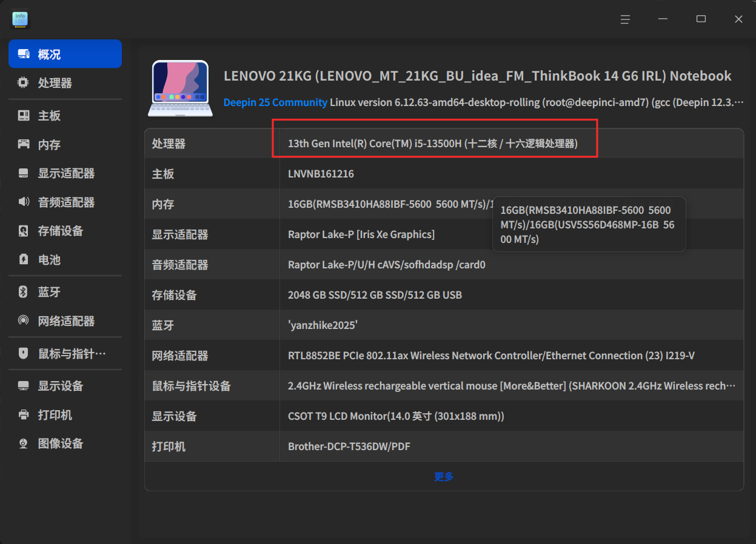Screen dimensions: 756x544
Task: Open the 处理器 sidebar section
Action: tap(65, 83)
